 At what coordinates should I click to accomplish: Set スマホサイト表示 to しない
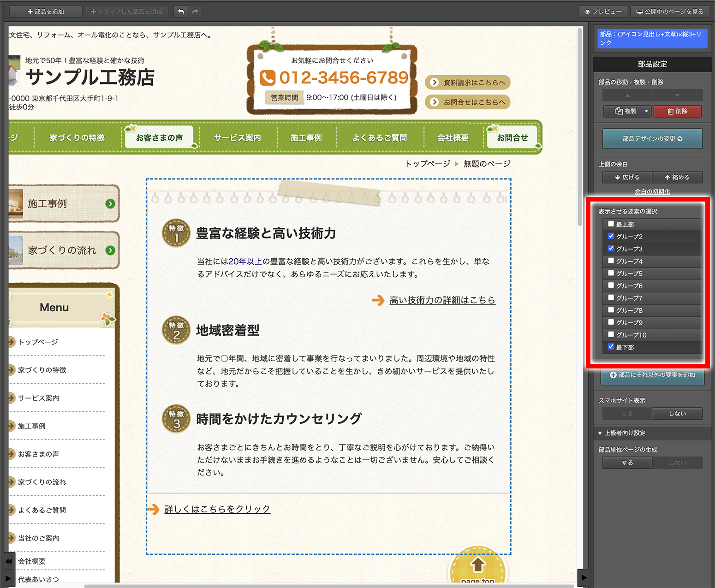677,414
